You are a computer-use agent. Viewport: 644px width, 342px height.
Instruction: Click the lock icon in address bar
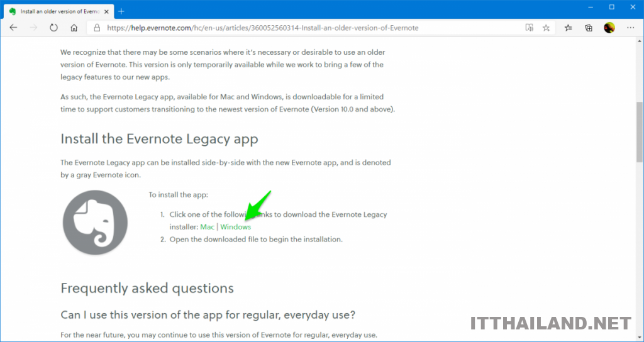click(97, 28)
